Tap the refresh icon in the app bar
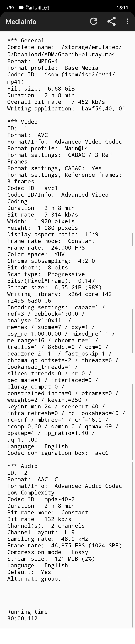Image resolution: width=135 pixels, height=644 pixels. pyautogui.click(x=93, y=22)
